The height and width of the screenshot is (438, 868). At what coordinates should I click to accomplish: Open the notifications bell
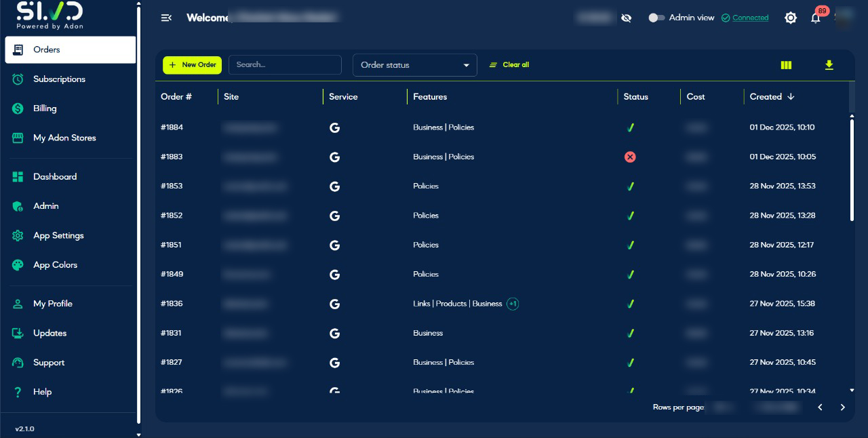pos(815,18)
